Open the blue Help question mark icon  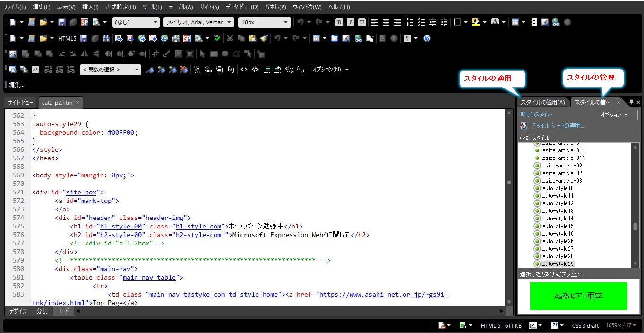(x=427, y=38)
